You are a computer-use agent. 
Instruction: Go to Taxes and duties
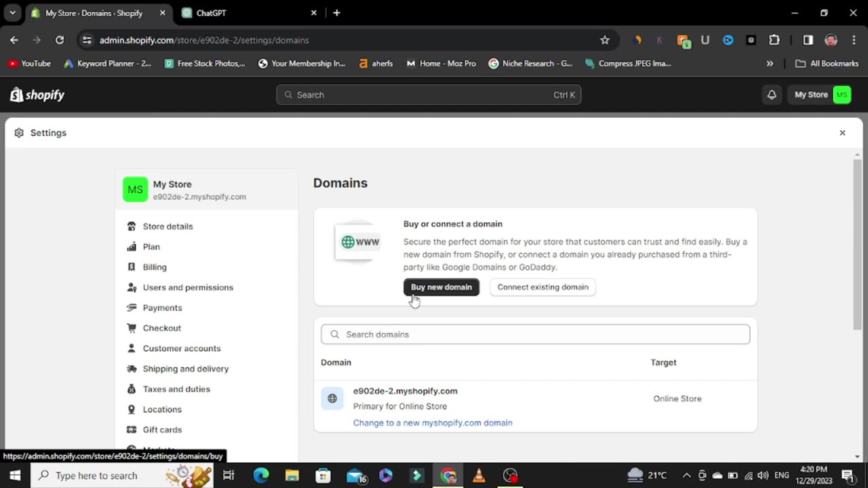pyautogui.click(x=176, y=389)
